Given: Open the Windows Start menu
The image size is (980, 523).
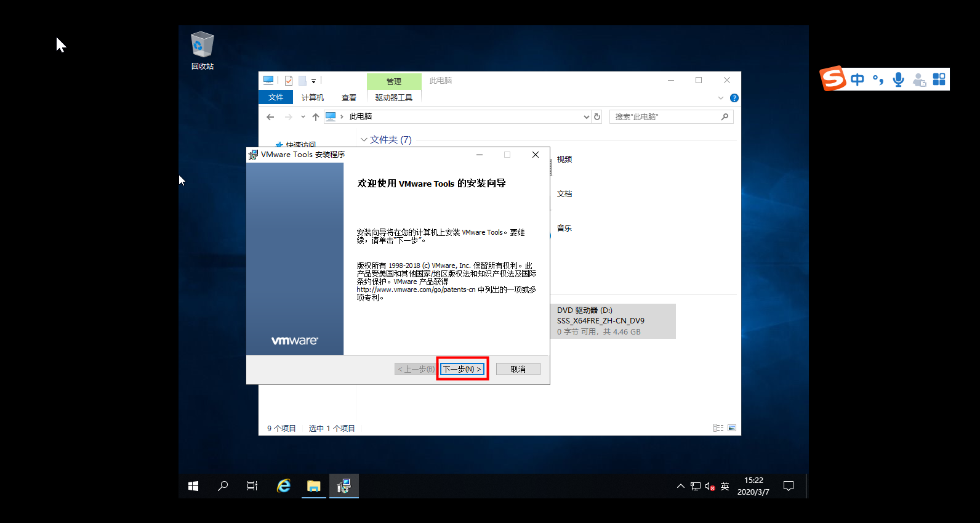Looking at the screenshot, I should click(193, 486).
